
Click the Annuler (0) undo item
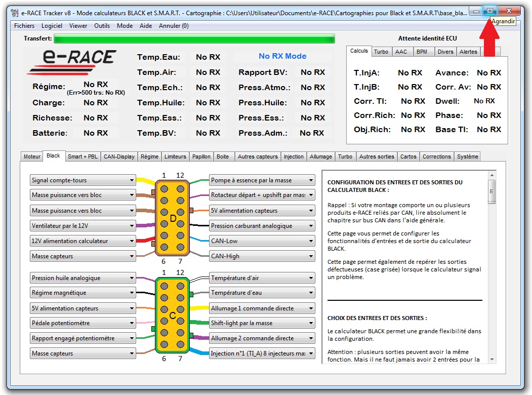(x=174, y=26)
